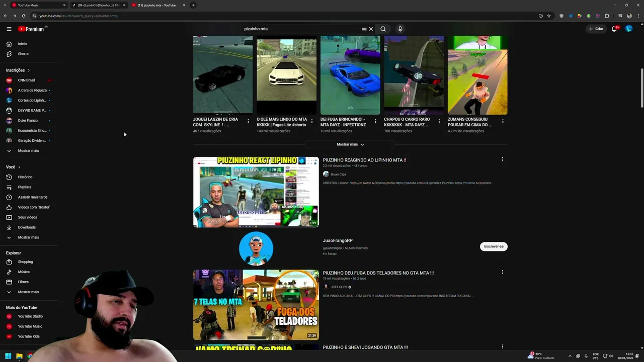This screenshot has width=644, height=362.
Task: Play PIUZINHO REACT LIPINHO thumbnail
Action: [x=256, y=192]
